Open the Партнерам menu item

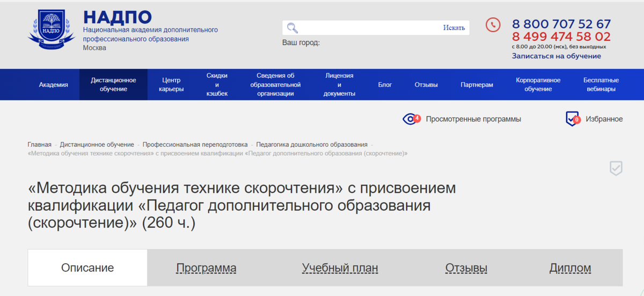(477, 84)
